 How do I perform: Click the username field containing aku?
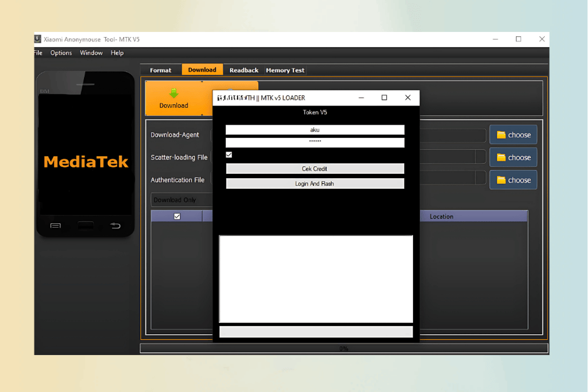click(x=315, y=130)
